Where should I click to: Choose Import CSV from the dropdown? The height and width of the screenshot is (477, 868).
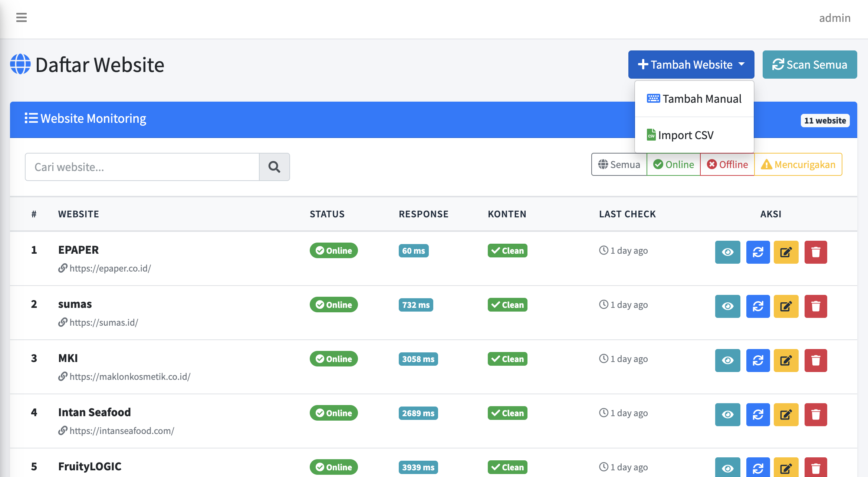point(681,135)
